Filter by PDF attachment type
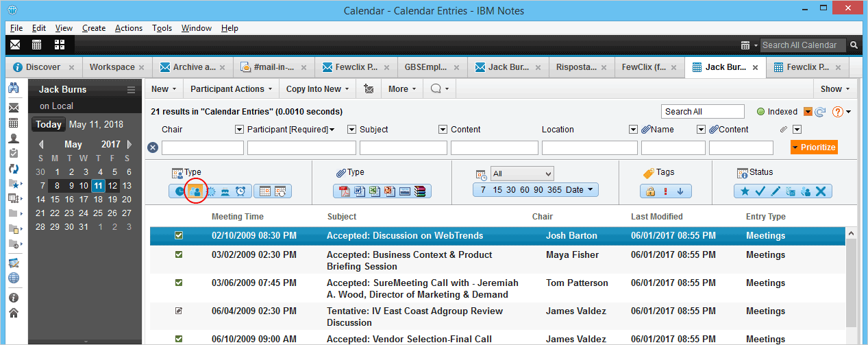The width and height of the screenshot is (868, 345). tap(345, 191)
